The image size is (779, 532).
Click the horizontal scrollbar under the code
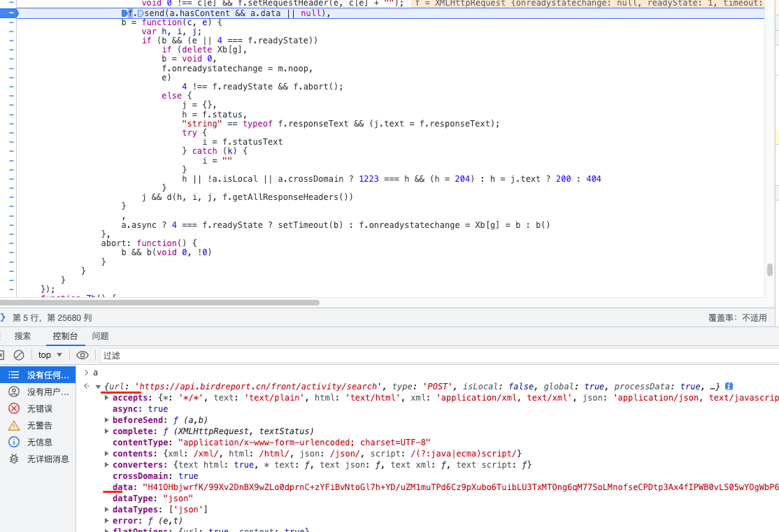159,303
